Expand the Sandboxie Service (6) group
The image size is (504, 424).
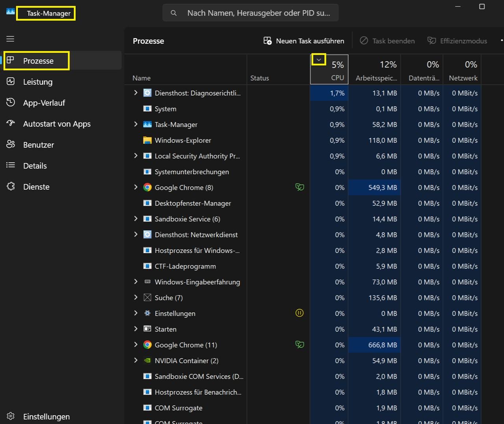136,218
